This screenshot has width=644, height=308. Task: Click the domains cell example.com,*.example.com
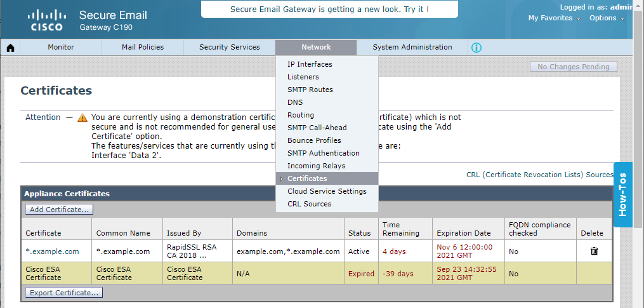288,251
